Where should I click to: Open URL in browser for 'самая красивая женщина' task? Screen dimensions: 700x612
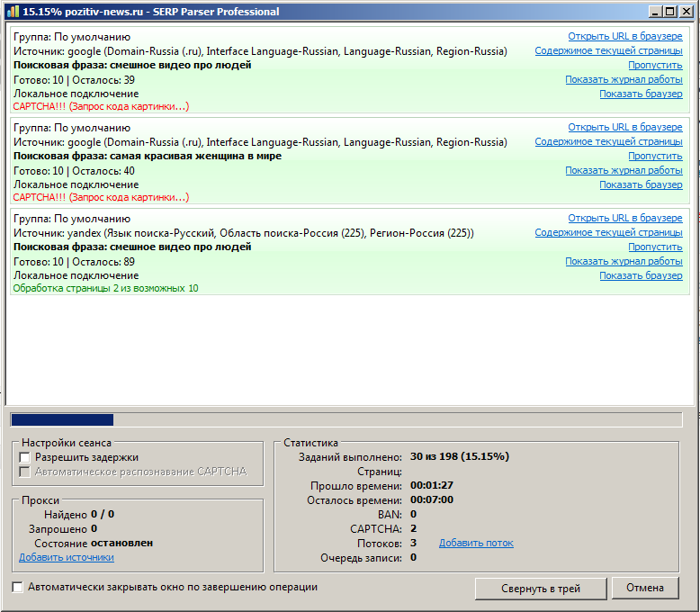[x=625, y=127]
